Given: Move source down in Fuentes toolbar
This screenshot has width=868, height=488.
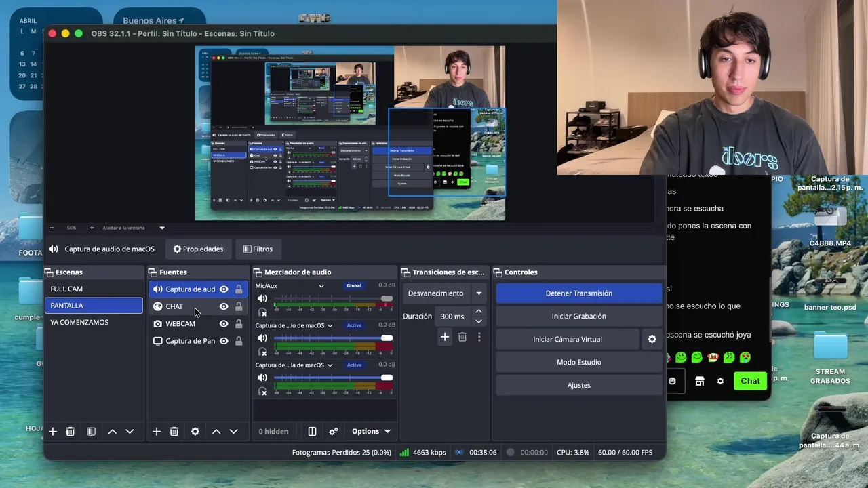Looking at the screenshot, I should [x=233, y=431].
